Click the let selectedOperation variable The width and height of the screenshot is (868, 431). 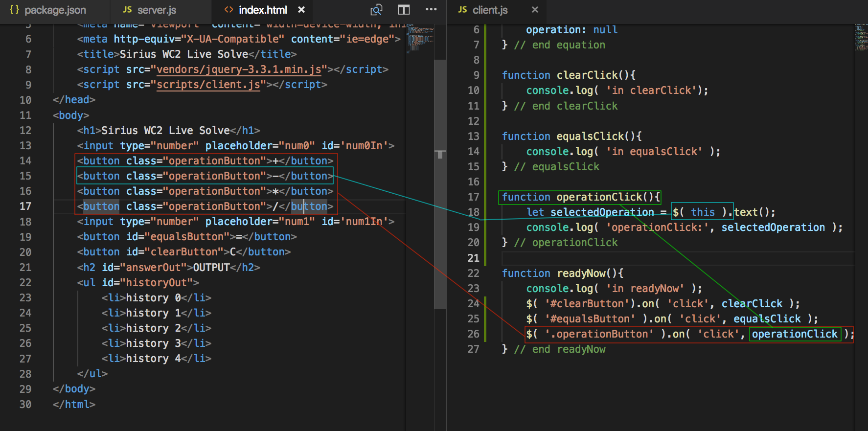pos(602,212)
